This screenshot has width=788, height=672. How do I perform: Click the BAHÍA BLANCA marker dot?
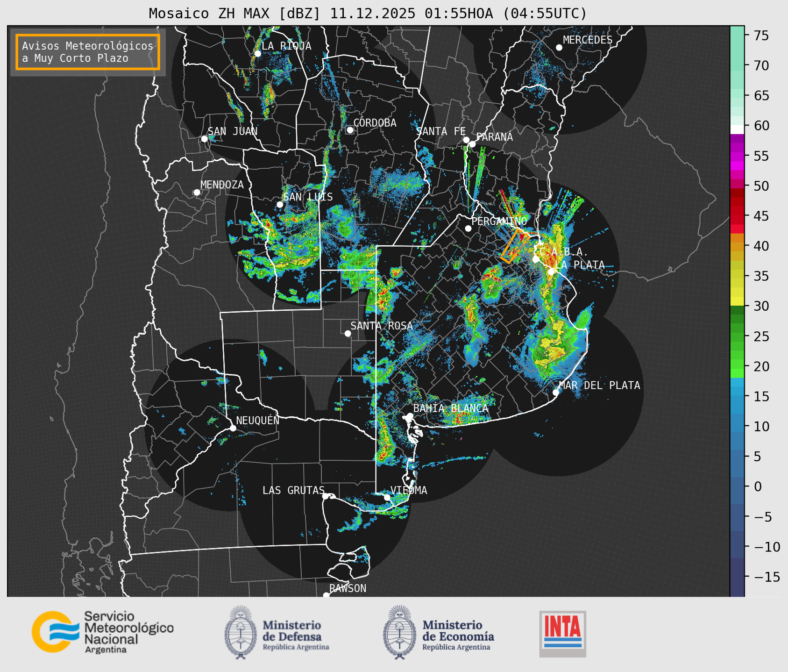[410, 416]
